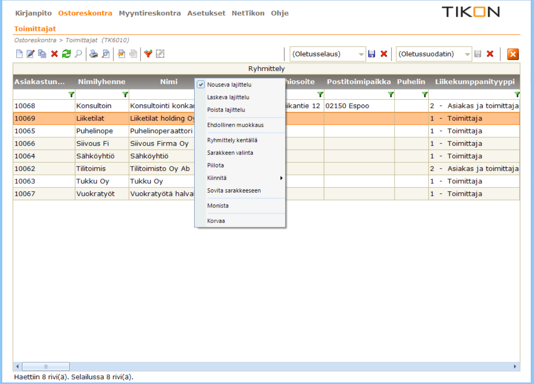Click the scrollbar right arrow
This screenshot has height=384, width=534.
515,366
